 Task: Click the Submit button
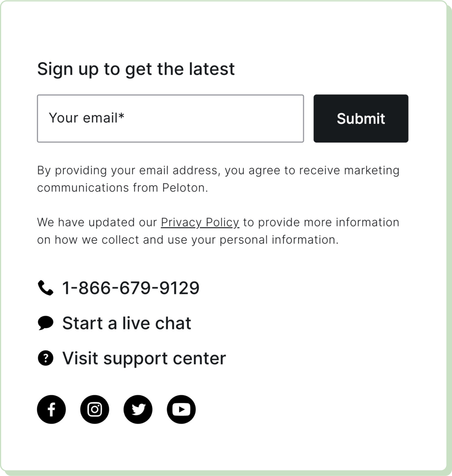pos(360,118)
